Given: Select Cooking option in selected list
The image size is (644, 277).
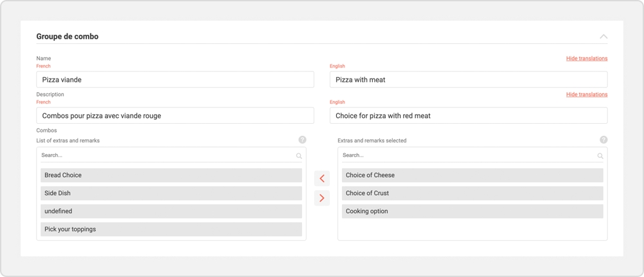Looking at the screenshot, I should coord(472,211).
